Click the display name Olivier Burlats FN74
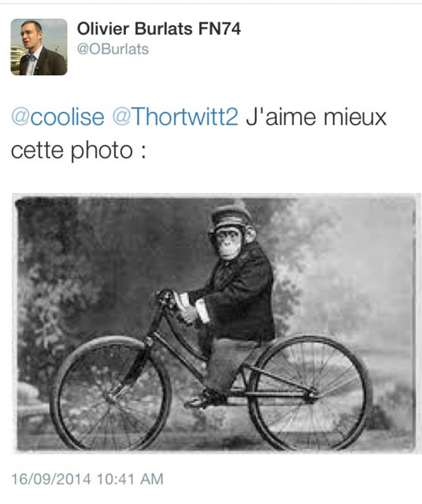 click(x=159, y=29)
